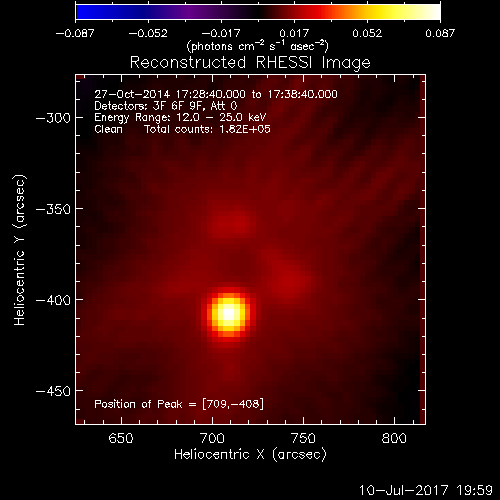Click the '750' X-axis tick label
Image resolution: width=500 pixels, height=500 pixels.
[303, 438]
